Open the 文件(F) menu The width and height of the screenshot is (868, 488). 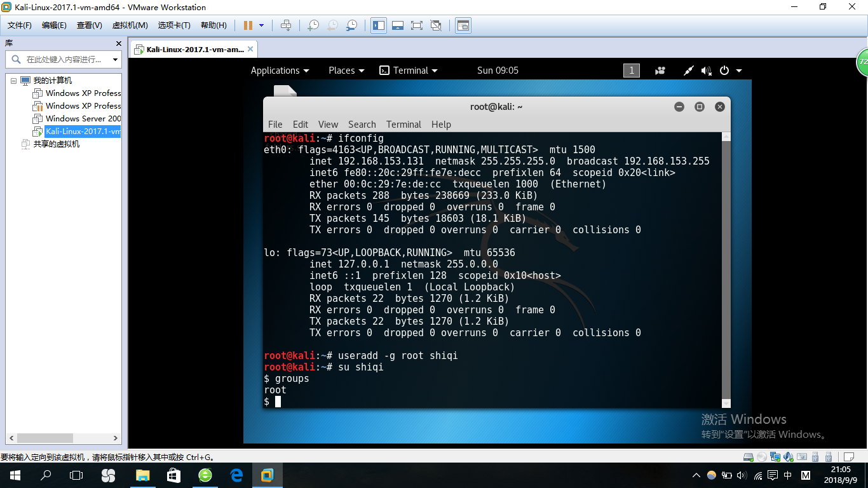(20, 25)
